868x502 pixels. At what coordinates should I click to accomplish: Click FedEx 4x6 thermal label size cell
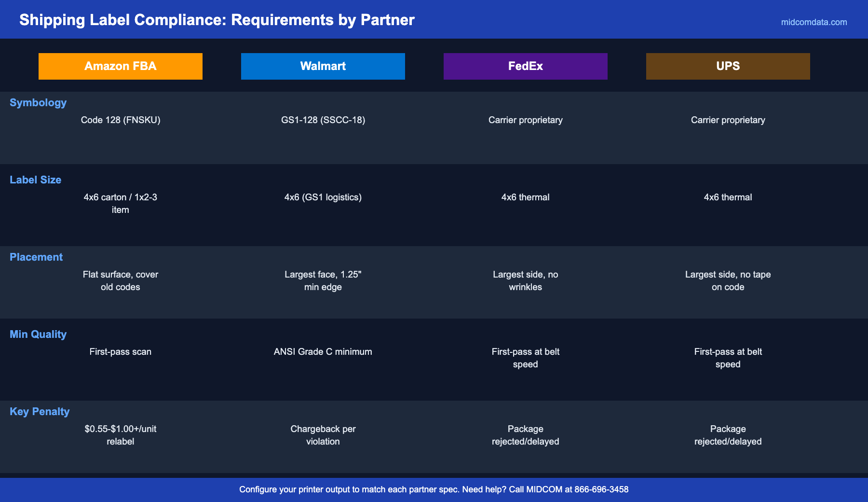coord(526,197)
